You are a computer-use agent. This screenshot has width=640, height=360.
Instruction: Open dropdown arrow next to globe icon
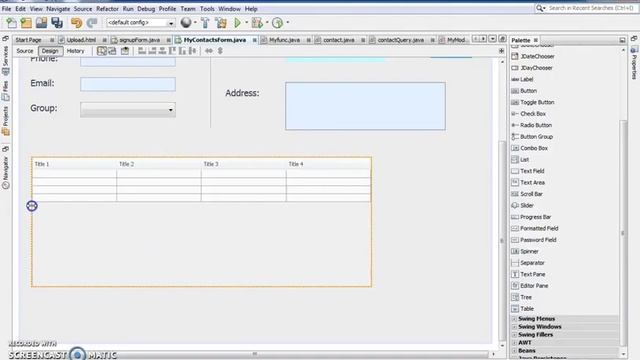coord(195,23)
